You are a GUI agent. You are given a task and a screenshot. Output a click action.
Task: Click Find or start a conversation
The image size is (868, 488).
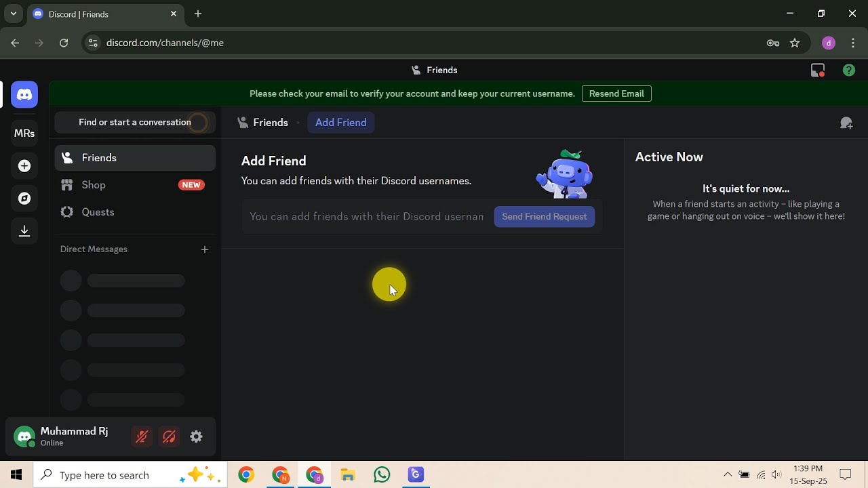click(x=135, y=123)
